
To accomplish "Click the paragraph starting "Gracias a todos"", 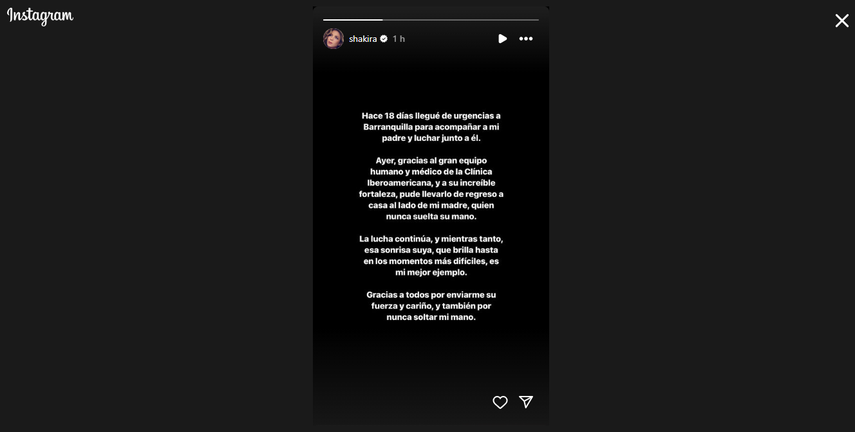I will [x=431, y=306].
